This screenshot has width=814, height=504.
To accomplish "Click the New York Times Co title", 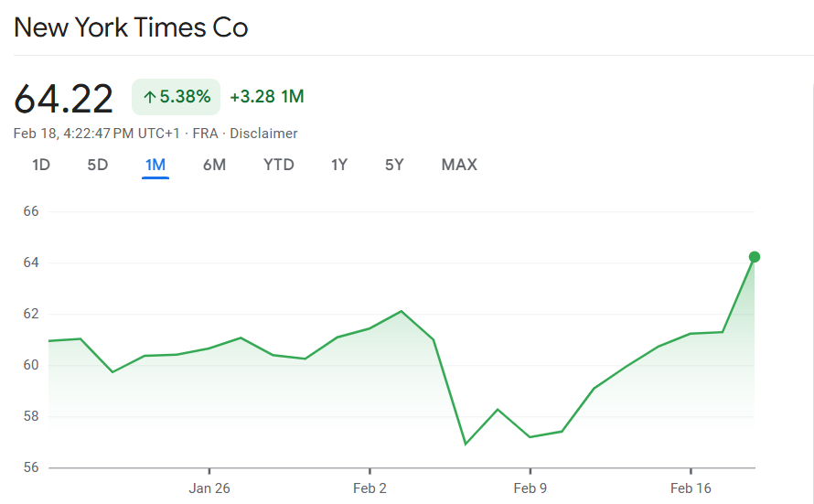I will point(131,27).
